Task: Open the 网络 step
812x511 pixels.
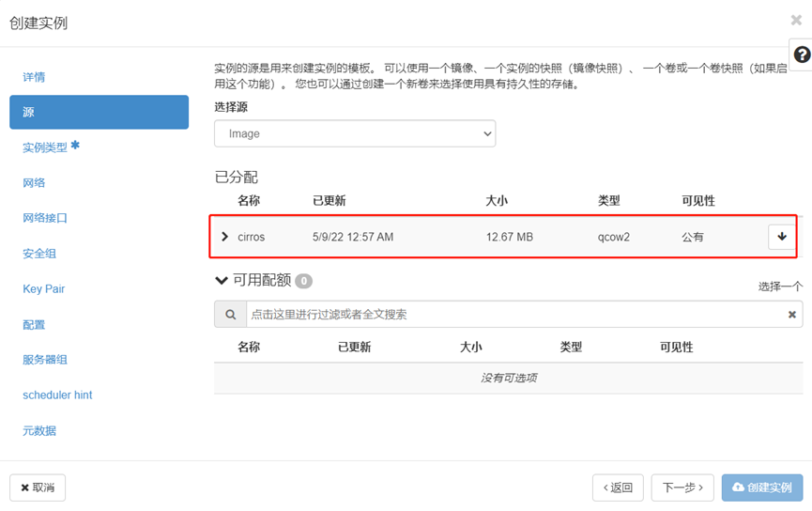Action: click(x=34, y=183)
